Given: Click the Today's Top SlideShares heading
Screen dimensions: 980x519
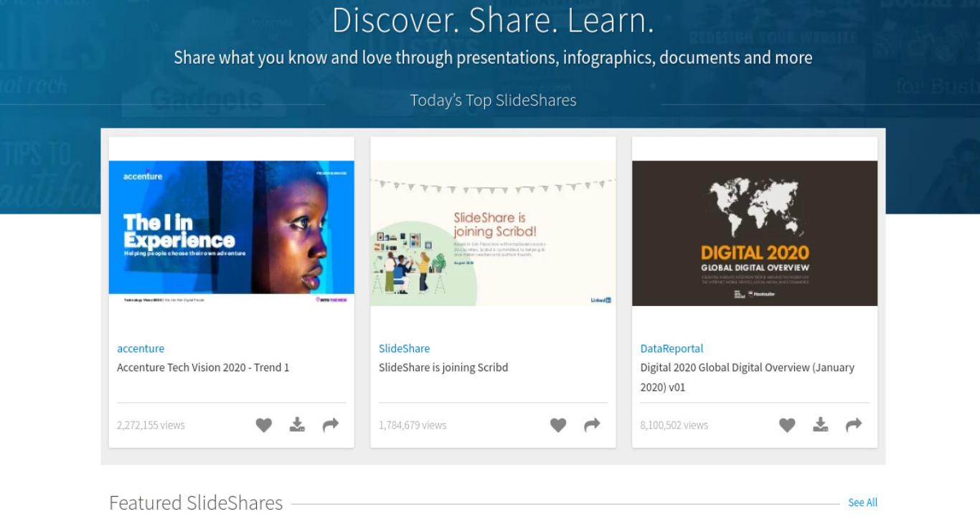Looking at the screenshot, I should coord(493,100).
